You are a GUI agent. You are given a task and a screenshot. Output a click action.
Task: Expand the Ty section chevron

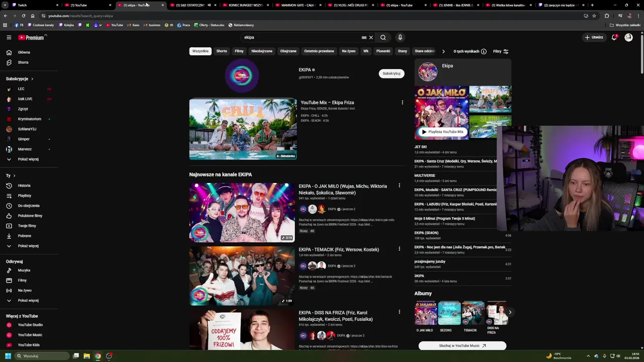14,175
